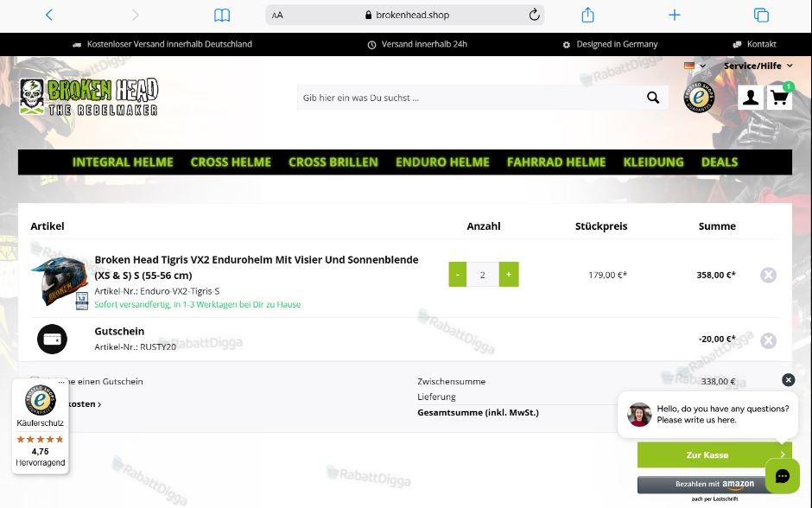The height and width of the screenshot is (508, 812).
Task: Decrease helmet quantity with minus button
Action: click(457, 275)
